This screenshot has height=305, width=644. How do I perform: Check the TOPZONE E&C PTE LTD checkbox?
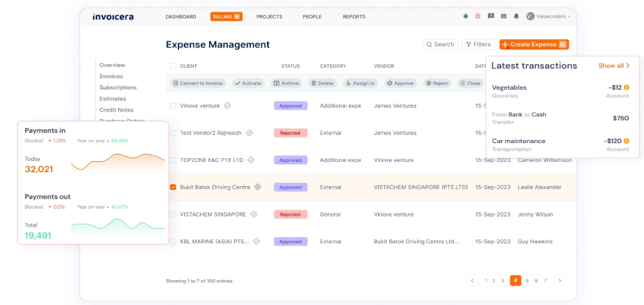(173, 159)
